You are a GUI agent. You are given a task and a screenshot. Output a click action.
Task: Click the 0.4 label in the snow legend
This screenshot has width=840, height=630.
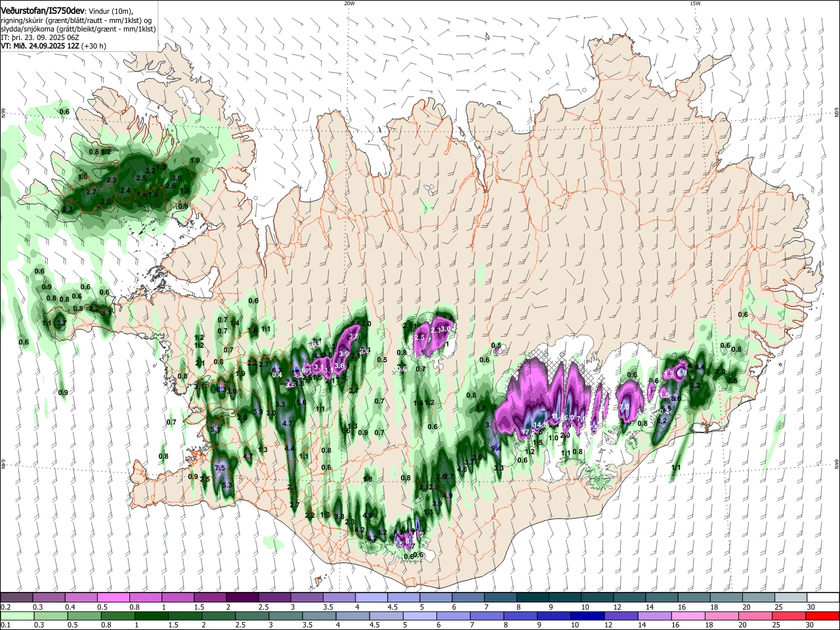(70, 607)
